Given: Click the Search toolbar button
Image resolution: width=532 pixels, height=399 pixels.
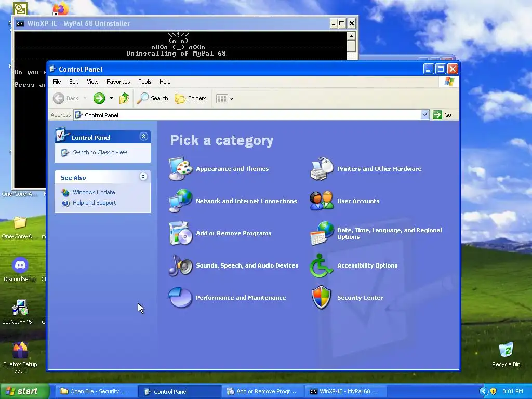Looking at the screenshot, I should (x=153, y=98).
